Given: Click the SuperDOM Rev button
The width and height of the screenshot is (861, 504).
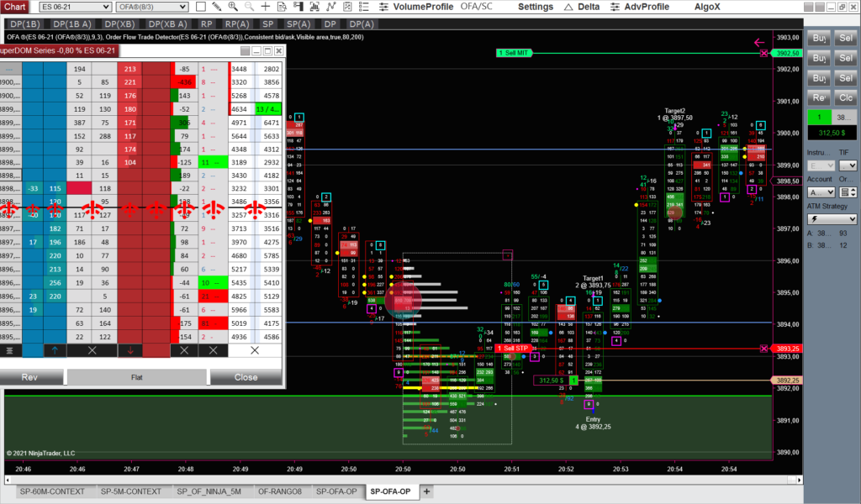Looking at the screenshot, I should pyautogui.click(x=29, y=377).
